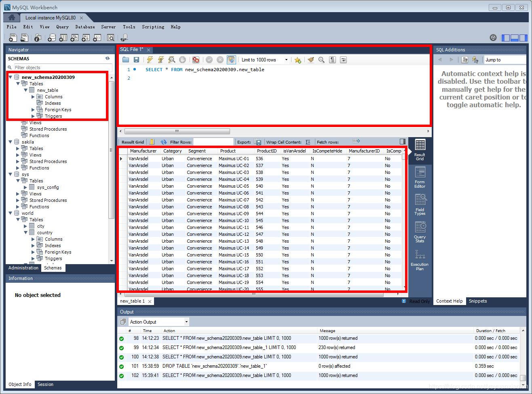This screenshot has height=394, width=532.
Task: Expand the sys_config table
Action: (x=25, y=187)
